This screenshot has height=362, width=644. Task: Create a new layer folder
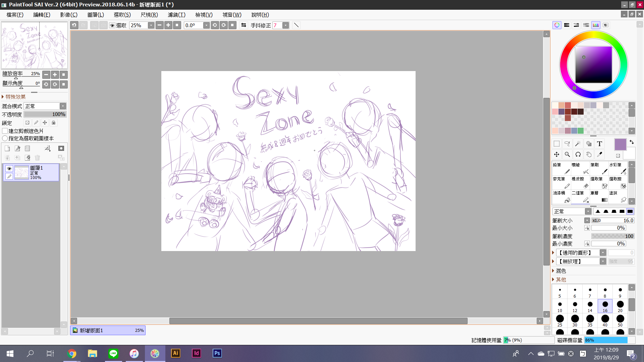[x=28, y=148]
